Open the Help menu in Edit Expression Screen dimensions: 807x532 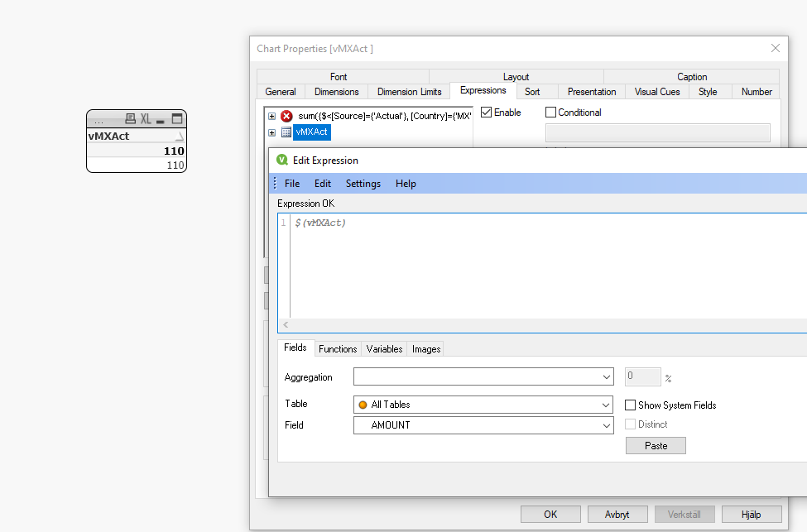pos(406,184)
